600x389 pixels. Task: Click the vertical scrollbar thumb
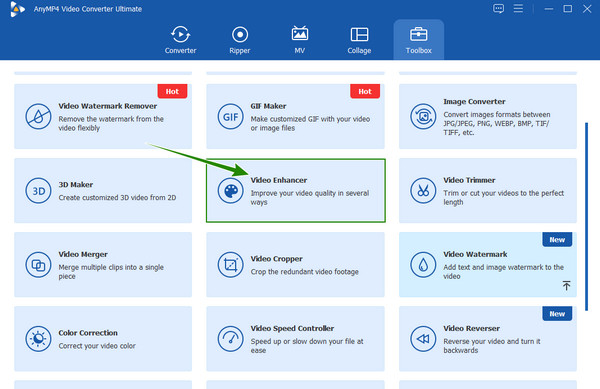(586, 216)
